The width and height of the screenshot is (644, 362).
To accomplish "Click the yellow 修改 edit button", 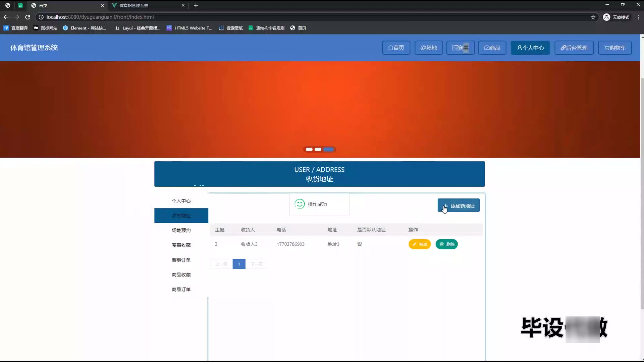I will (420, 244).
